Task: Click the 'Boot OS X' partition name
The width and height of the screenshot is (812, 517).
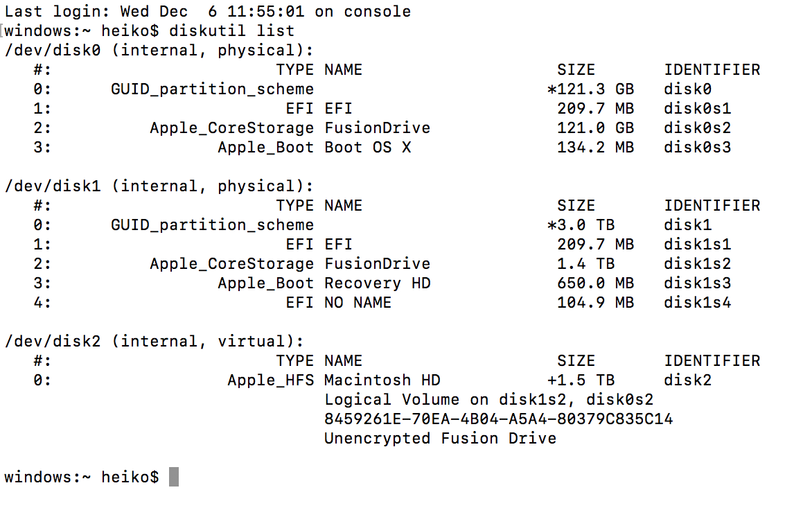Action: (367, 148)
